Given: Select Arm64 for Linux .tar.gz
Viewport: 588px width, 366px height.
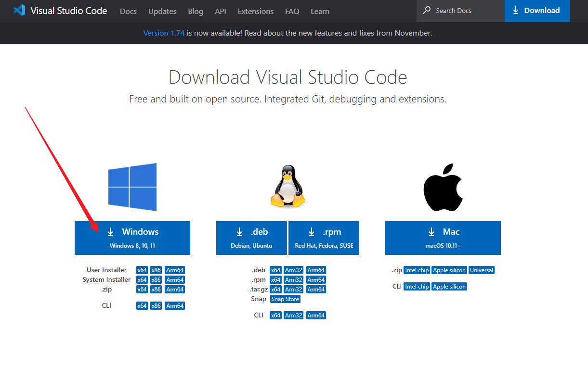Looking at the screenshot, I should [x=316, y=290].
